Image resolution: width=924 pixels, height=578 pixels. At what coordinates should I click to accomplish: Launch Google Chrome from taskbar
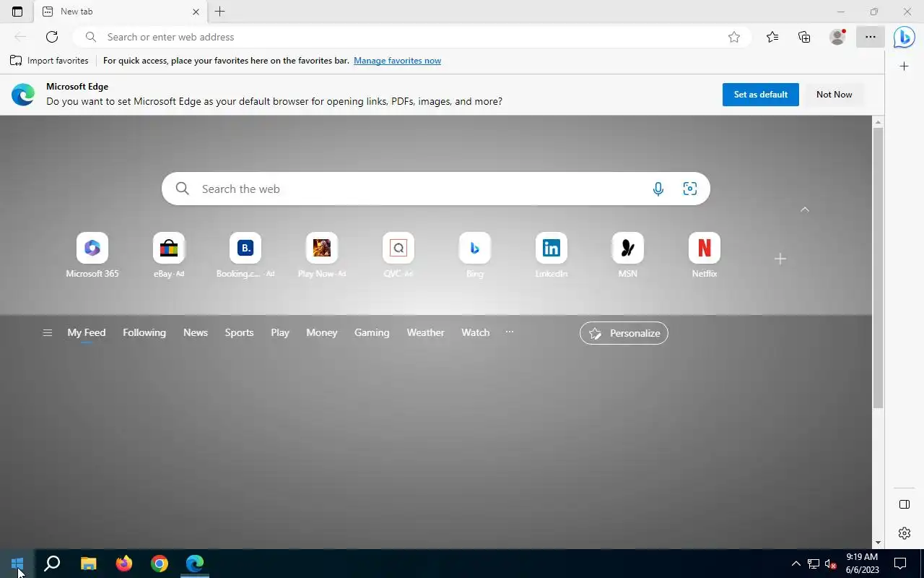(160, 564)
